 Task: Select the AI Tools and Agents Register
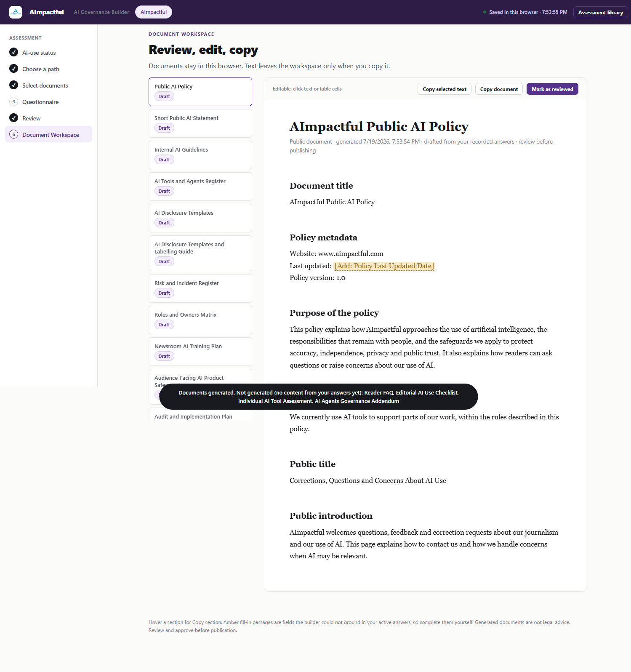pos(200,187)
